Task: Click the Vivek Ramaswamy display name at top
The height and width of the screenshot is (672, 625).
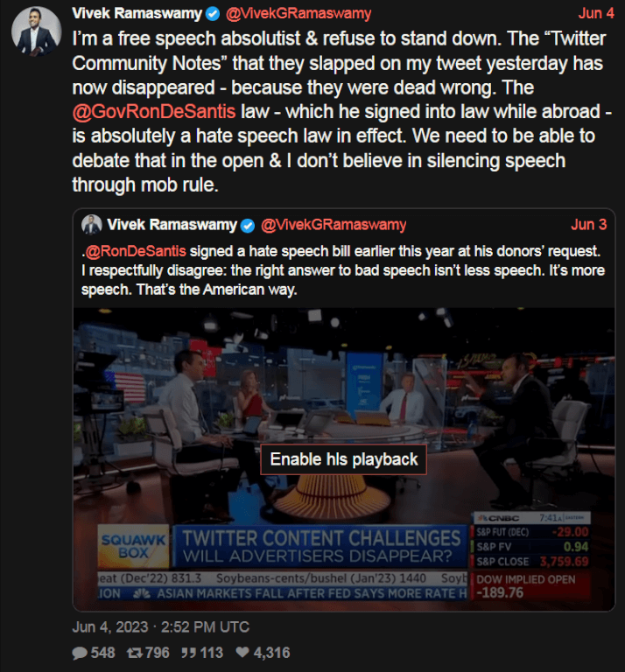Action: pyautogui.click(x=137, y=14)
